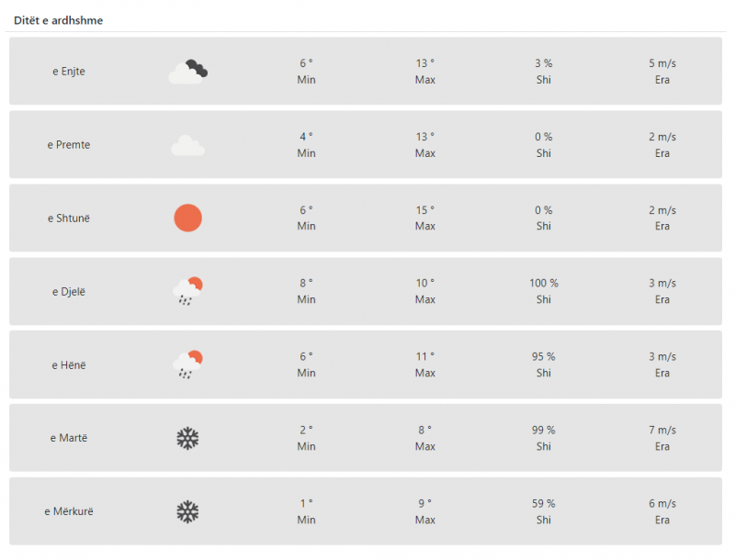The height and width of the screenshot is (560, 735).
Task: Click the Ditët e ardhshme heading
Action: point(59,20)
